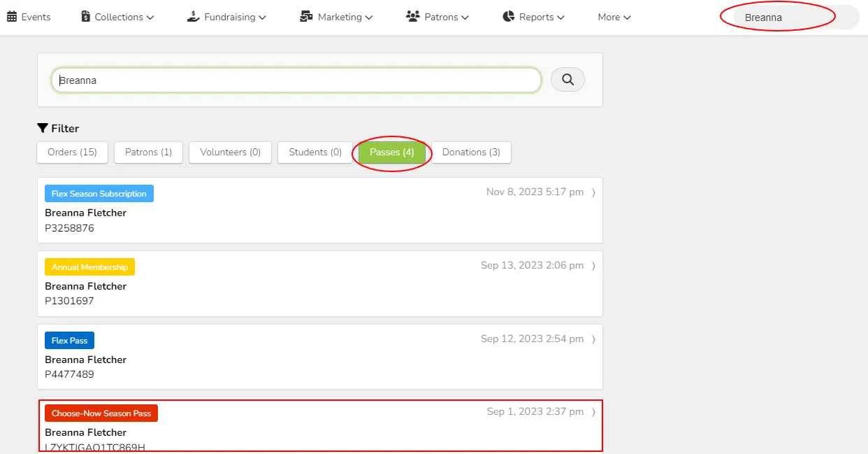Expand the Nov 8, 2023 pass row chevron
This screenshot has width=868, height=454.
(x=593, y=192)
